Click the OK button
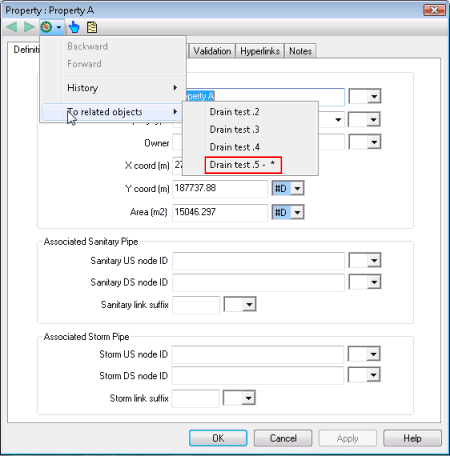 pyautogui.click(x=218, y=438)
